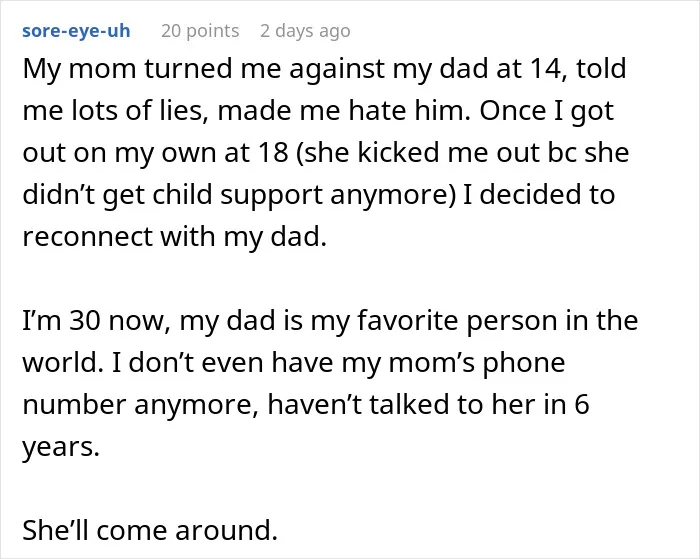Click the 20 points score label
This screenshot has height=559, width=700.
(200, 31)
